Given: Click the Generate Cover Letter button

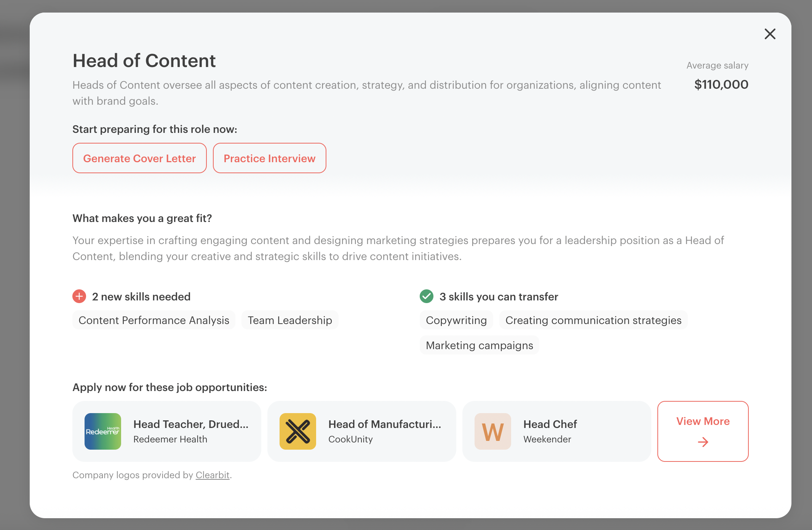Looking at the screenshot, I should 139,158.
